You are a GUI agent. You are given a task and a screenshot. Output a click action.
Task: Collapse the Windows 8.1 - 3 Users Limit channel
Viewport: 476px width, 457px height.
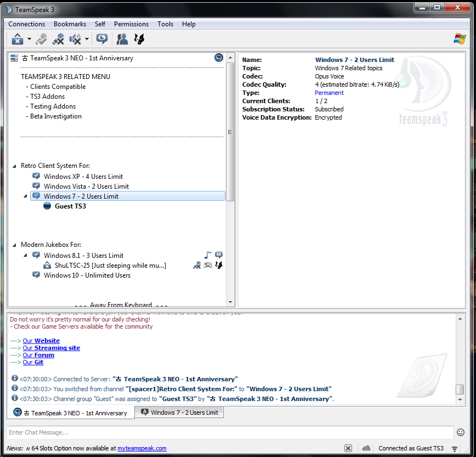pos(25,255)
